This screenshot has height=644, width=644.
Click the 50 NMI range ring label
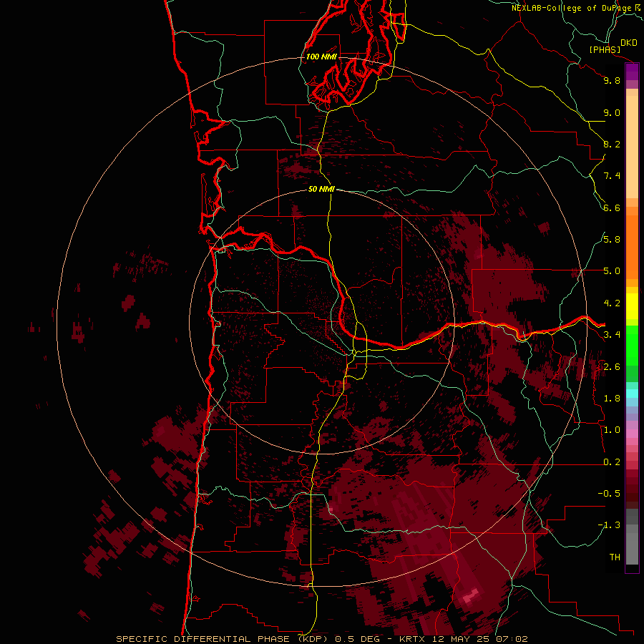pyautogui.click(x=321, y=189)
